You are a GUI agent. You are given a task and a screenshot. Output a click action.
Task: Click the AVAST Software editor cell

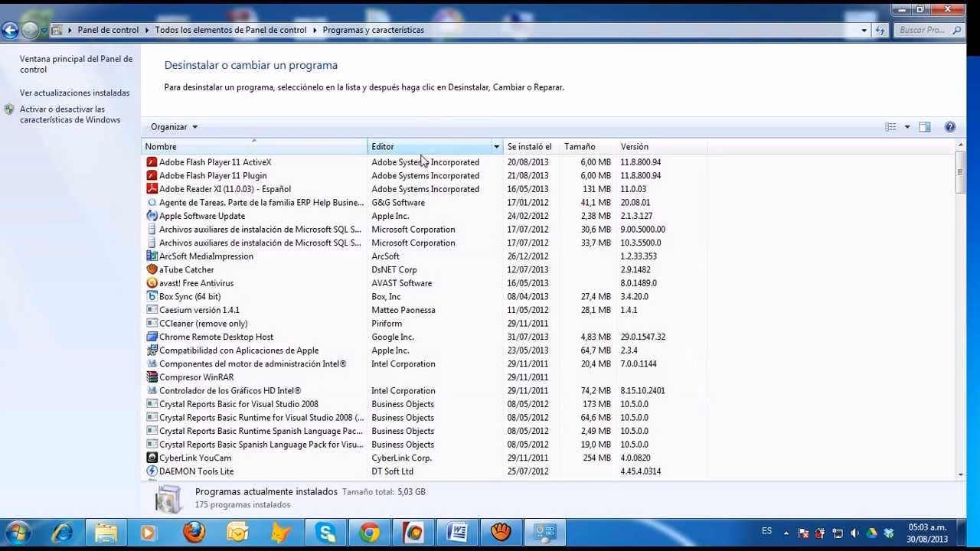[402, 283]
